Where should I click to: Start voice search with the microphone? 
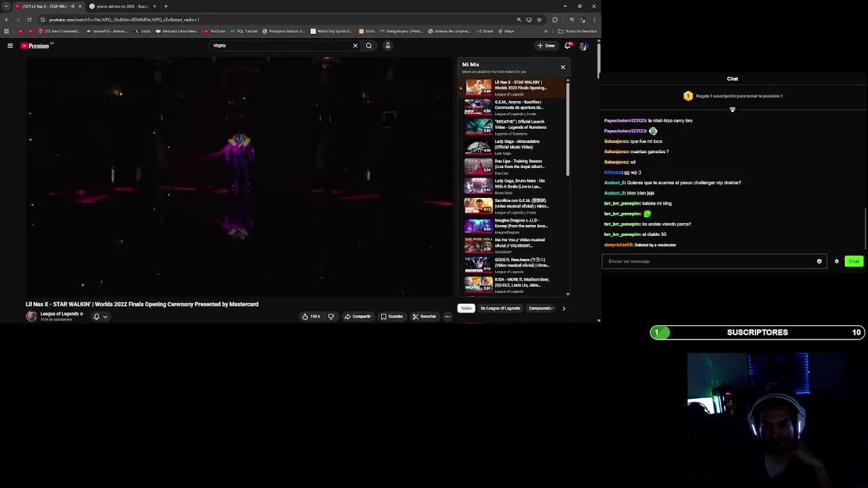pos(388,45)
